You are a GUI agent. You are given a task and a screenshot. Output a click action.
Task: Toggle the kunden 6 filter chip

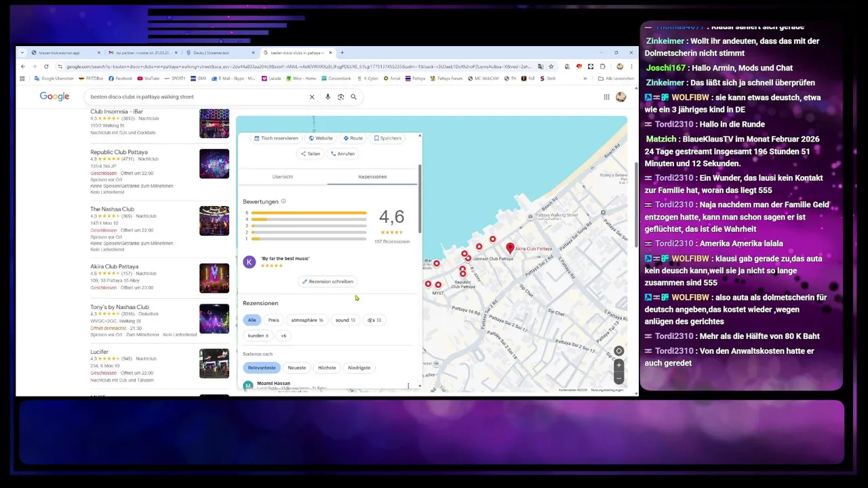click(258, 335)
